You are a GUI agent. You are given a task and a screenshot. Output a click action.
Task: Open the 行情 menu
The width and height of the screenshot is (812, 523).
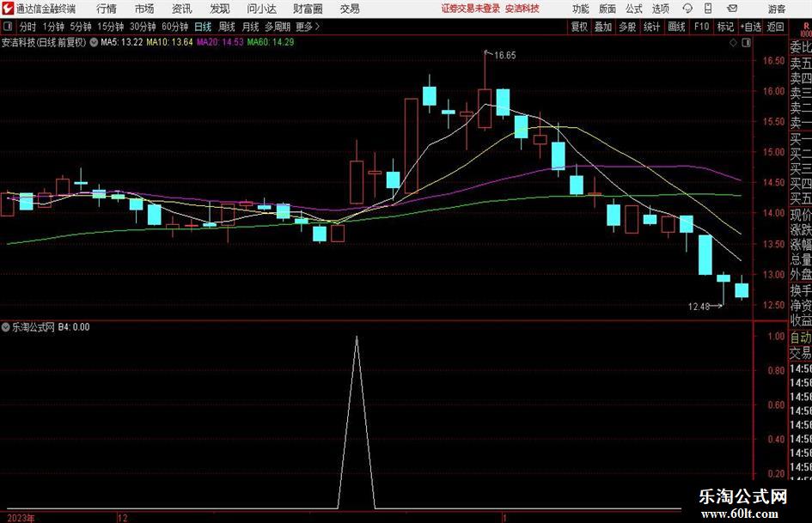click(107, 9)
